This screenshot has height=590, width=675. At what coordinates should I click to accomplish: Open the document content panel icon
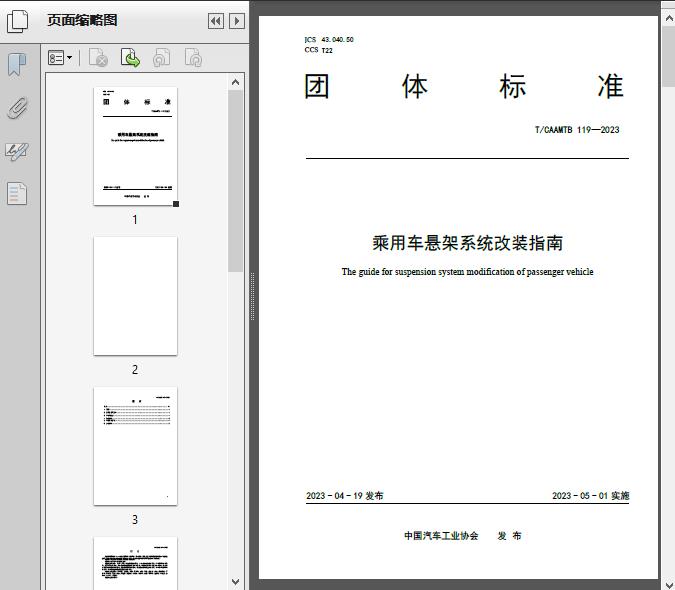tap(17, 193)
